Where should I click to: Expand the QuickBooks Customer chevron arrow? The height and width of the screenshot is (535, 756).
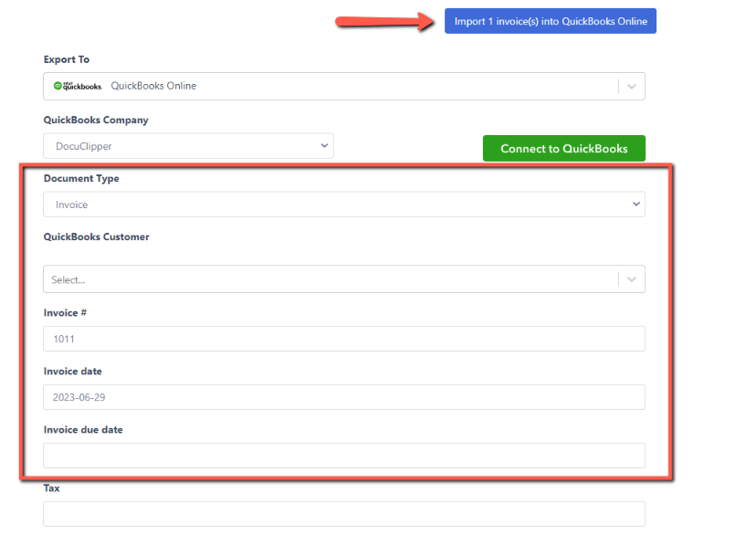point(632,279)
